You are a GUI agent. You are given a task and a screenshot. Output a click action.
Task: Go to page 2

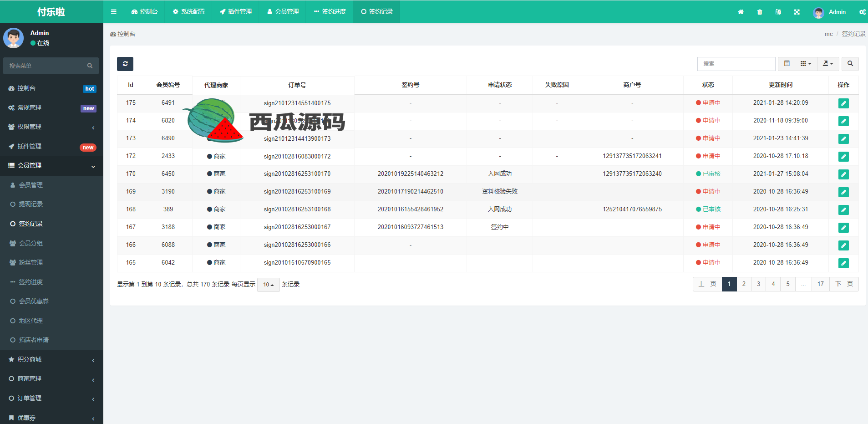pos(744,284)
